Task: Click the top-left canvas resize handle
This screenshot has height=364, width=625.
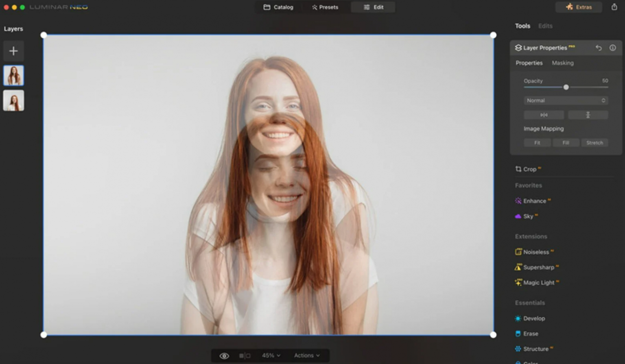Action: click(x=44, y=35)
